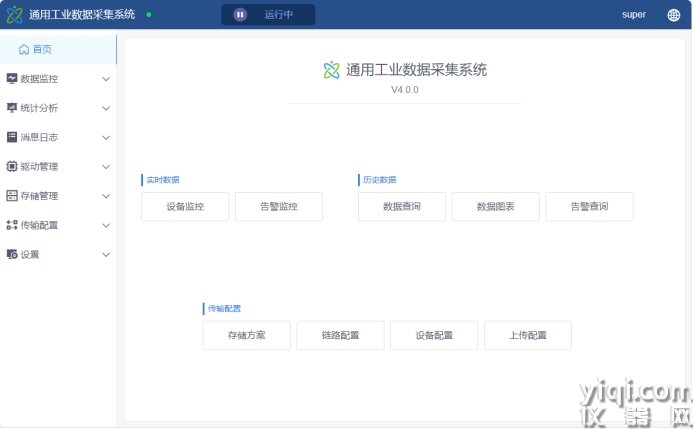Click the 数据监控 monitor icon
The height and width of the screenshot is (429, 693).
click(12, 79)
